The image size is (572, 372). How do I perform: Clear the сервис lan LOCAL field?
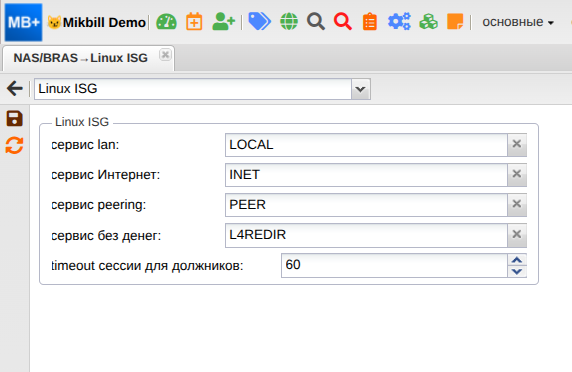pos(517,144)
